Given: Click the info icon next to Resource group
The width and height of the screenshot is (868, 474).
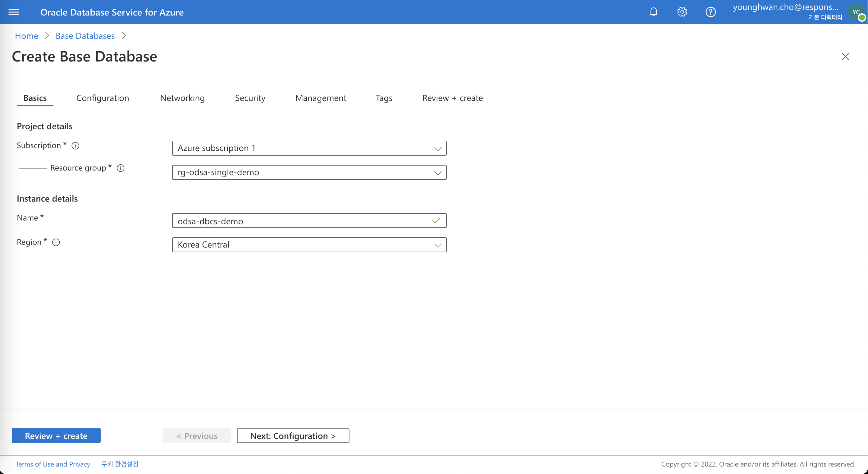Looking at the screenshot, I should [x=120, y=168].
